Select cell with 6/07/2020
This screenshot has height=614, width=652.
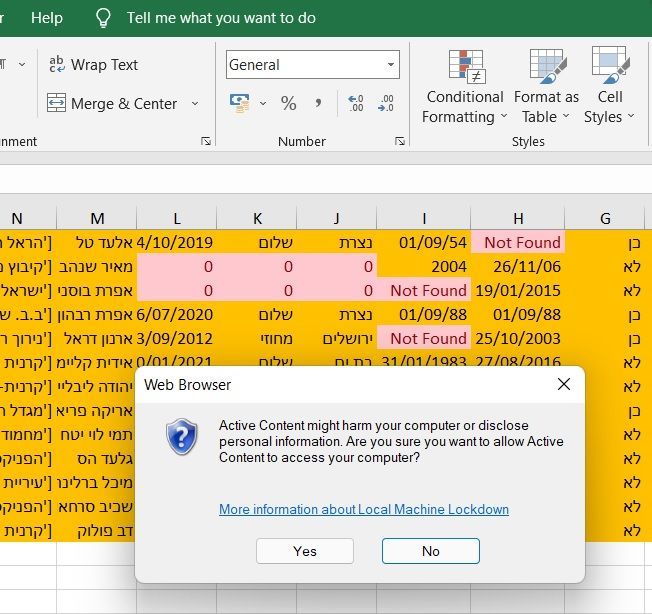[177, 314]
